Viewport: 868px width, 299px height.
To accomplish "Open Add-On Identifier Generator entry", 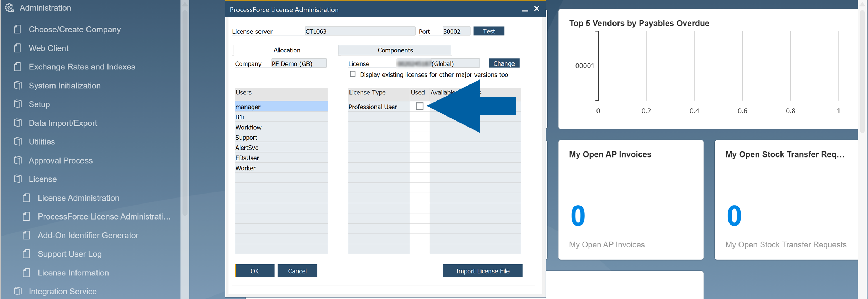I will 88,235.
